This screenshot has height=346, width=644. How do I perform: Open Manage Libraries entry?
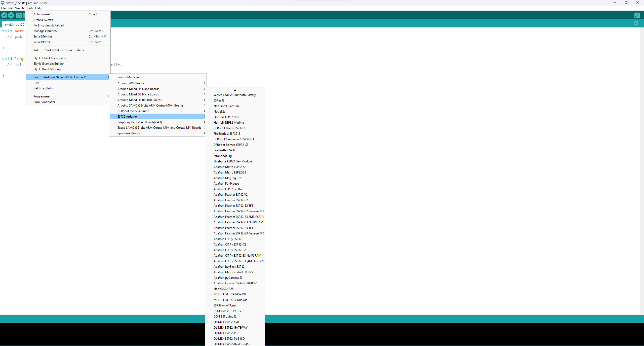click(x=46, y=31)
